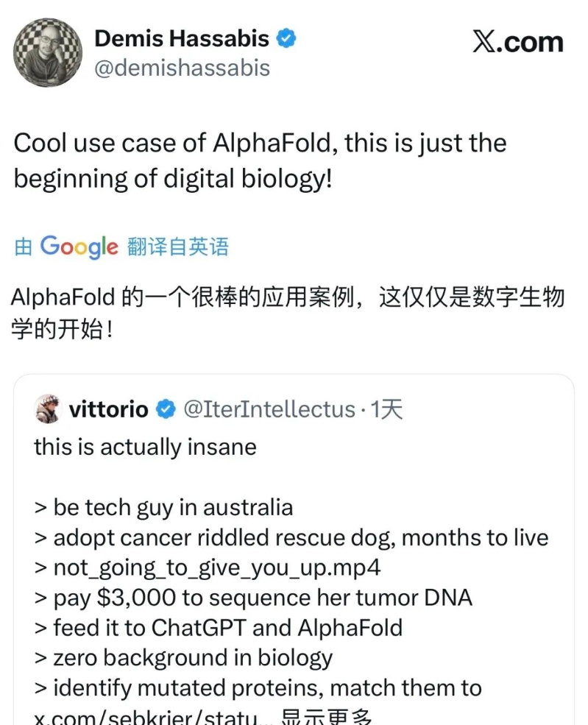Image resolution: width=588 pixels, height=725 pixels.
Task: Select the AlphaFold tweet text
Action: (x=258, y=160)
